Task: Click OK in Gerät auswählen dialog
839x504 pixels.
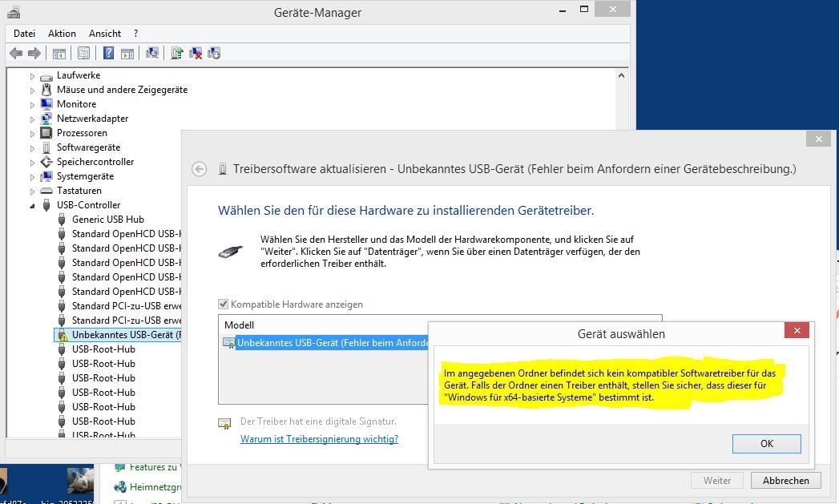Action: click(x=766, y=444)
